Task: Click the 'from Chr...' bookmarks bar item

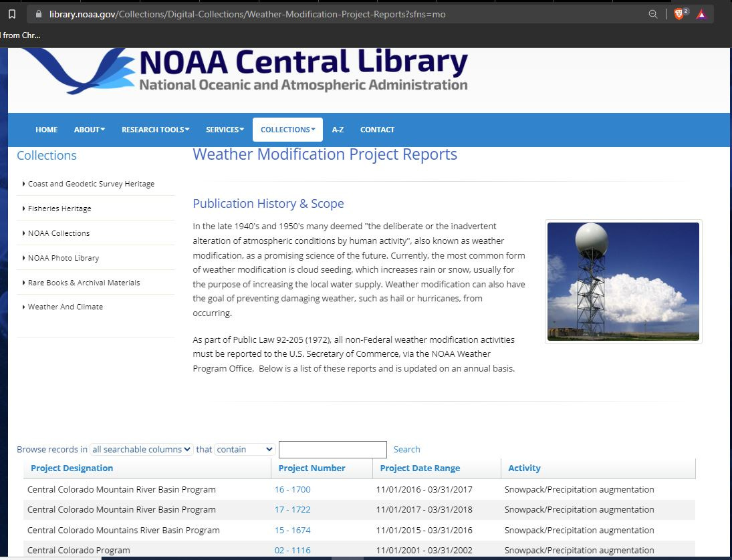Action: pyautogui.click(x=21, y=35)
